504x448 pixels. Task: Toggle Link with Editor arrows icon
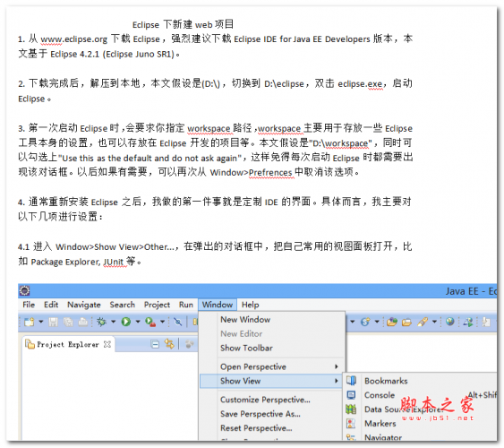(169, 344)
